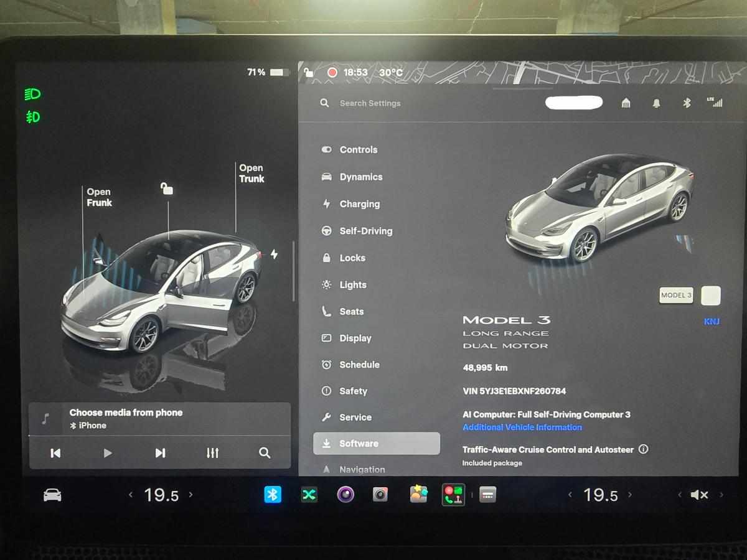747x560 pixels.
Task: Tap the search magnifier in Settings
Action: pos(324,103)
